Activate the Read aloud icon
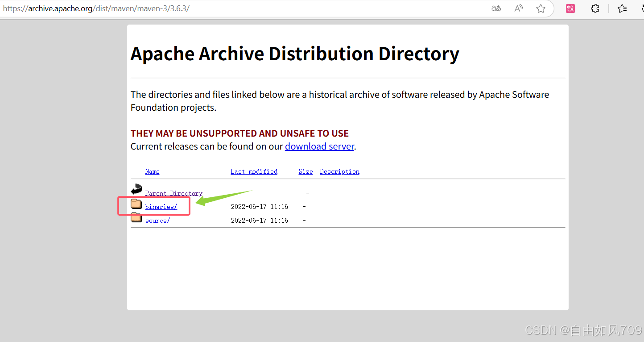 tap(518, 8)
